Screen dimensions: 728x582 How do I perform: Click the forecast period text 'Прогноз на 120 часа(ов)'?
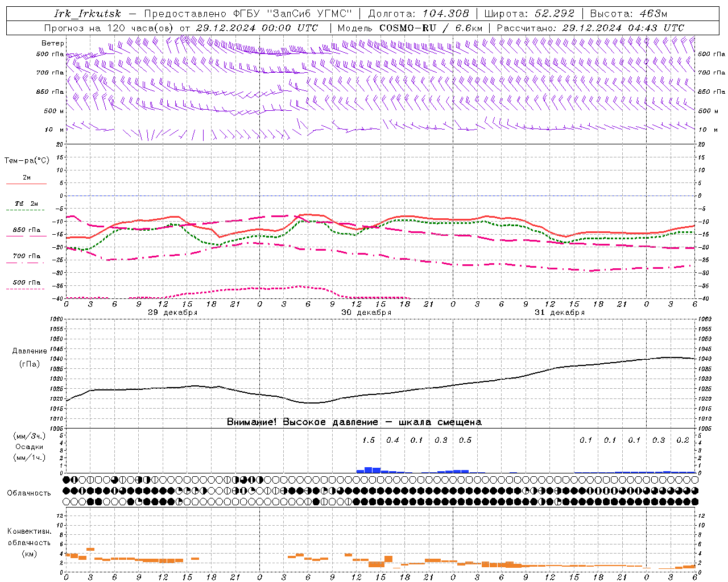pyautogui.click(x=110, y=28)
